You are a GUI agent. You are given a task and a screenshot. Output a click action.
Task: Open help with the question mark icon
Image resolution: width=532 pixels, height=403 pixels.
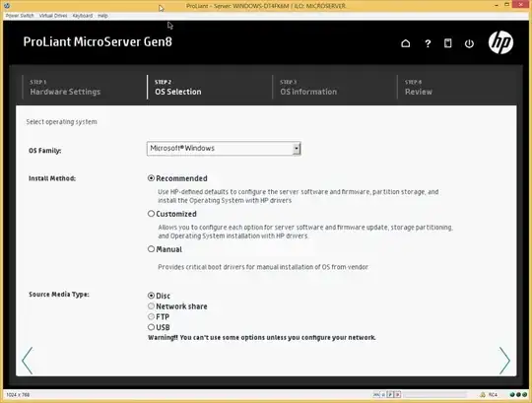tap(428, 43)
